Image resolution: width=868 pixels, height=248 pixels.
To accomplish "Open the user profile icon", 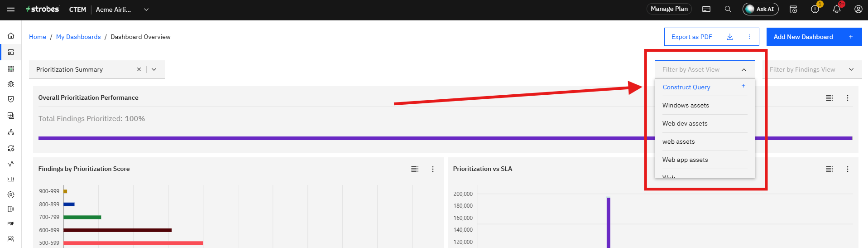I will [858, 9].
